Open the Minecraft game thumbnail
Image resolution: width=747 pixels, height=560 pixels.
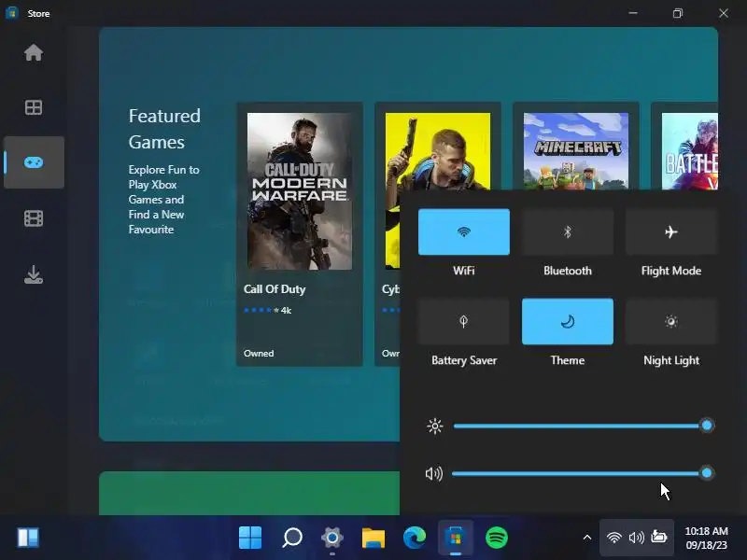click(575, 151)
